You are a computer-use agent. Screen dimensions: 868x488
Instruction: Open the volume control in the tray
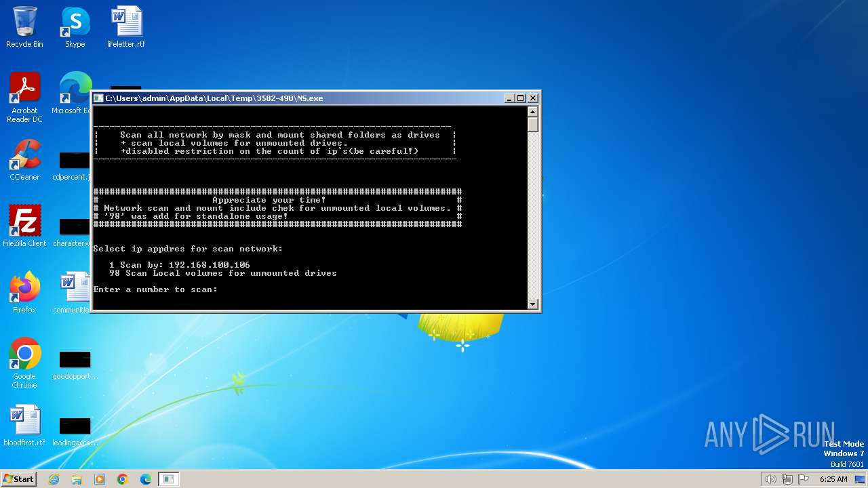click(770, 479)
